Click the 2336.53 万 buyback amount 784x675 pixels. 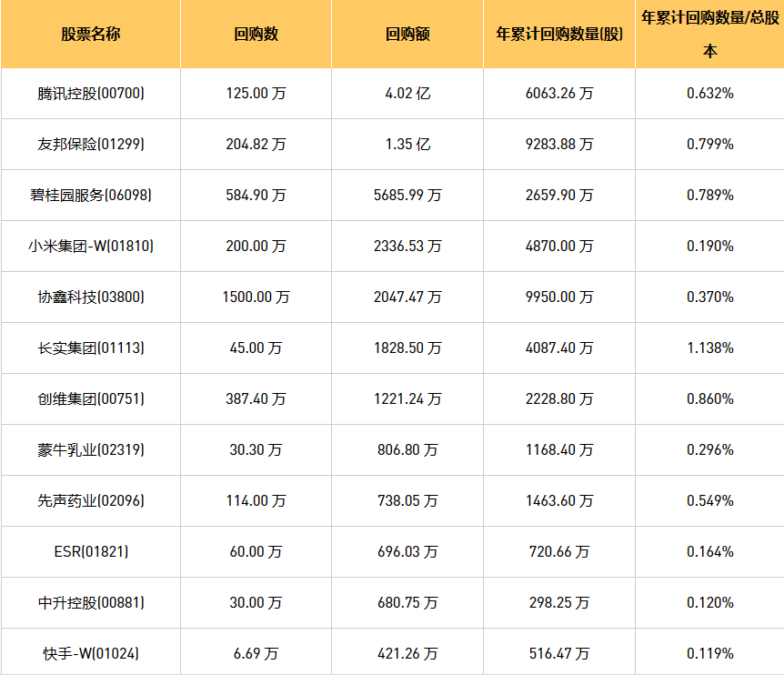pos(407,247)
